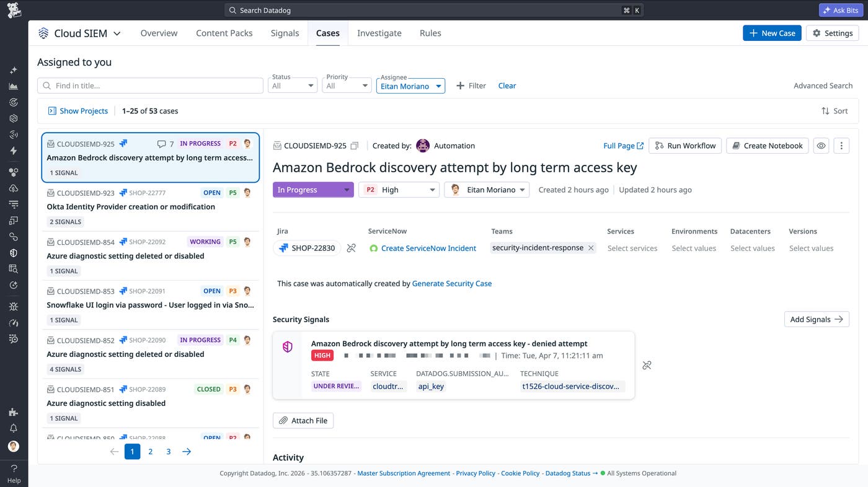
Task: Click the shield icon on the signal card
Action: pyautogui.click(x=287, y=347)
